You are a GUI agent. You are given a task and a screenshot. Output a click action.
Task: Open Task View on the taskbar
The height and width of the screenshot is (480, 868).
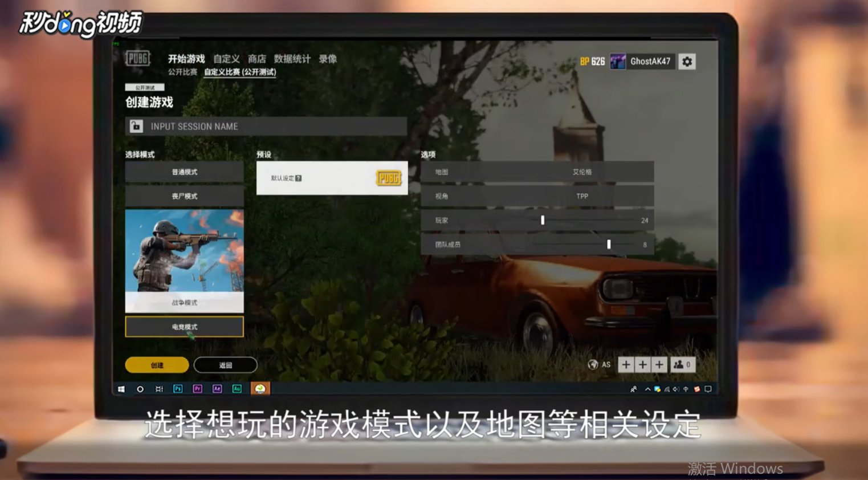(x=159, y=389)
